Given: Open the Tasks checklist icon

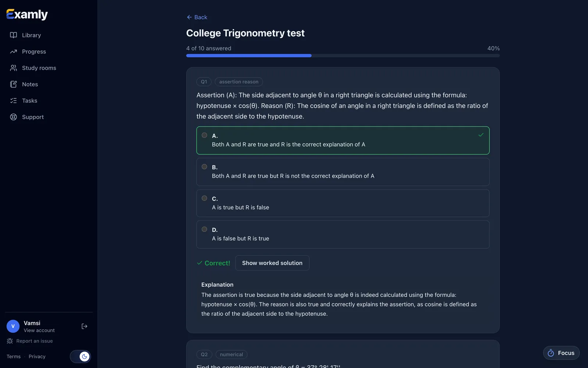Looking at the screenshot, I should [14, 100].
